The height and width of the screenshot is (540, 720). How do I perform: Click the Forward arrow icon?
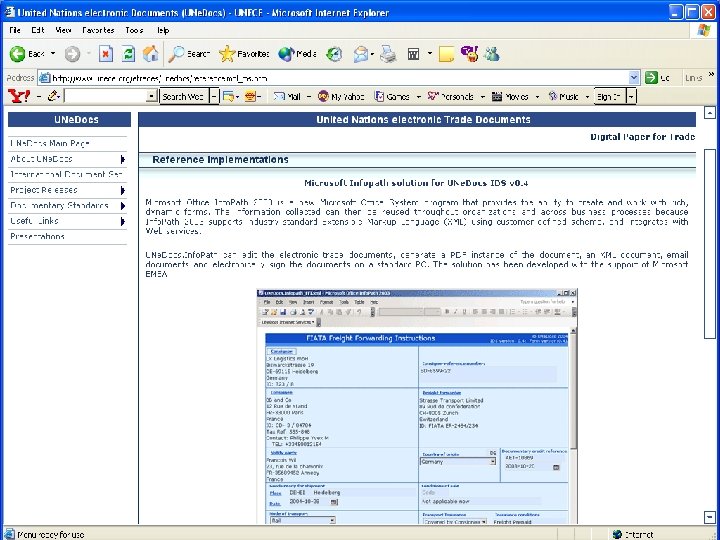72,54
